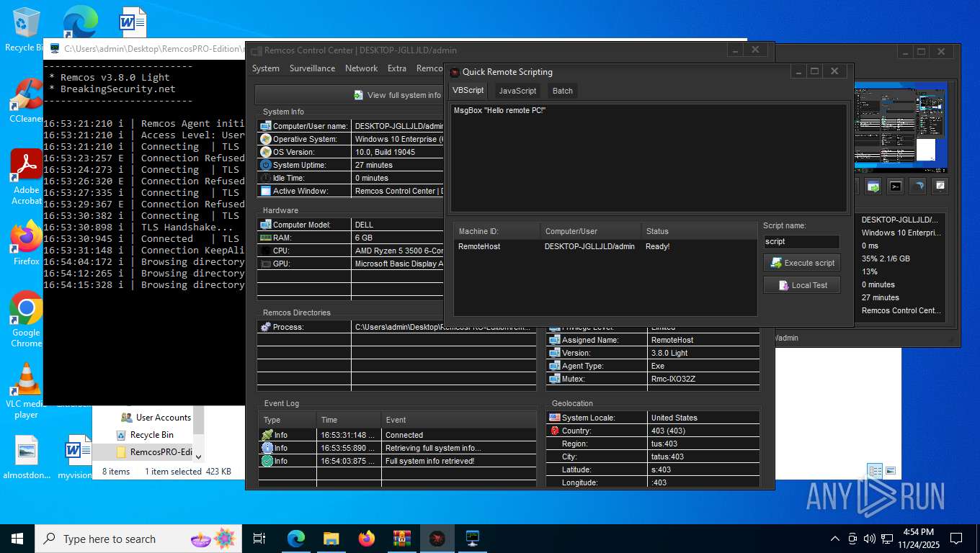Open VLC media player desktop icon
Image resolution: width=980 pixels, height=553 pixels.
pyautogui.click(x=26, y=391)
